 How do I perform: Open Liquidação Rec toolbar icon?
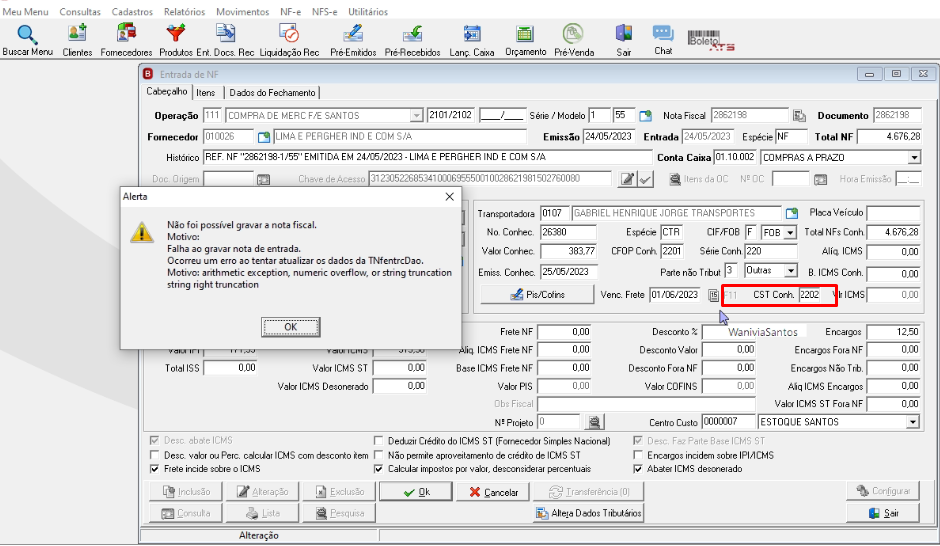[289, 34]
